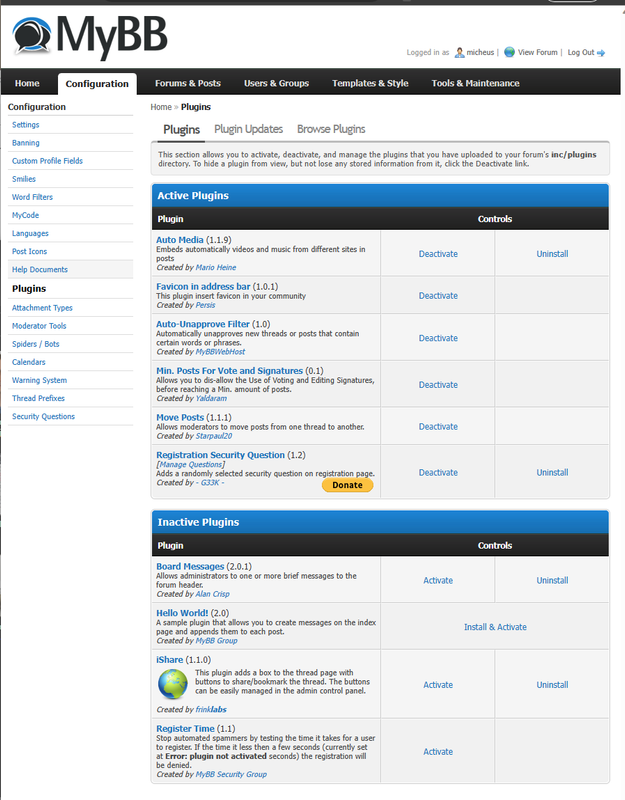Open the Move Posts plugin title link
The image size is (625, 800).
point(180,417)
